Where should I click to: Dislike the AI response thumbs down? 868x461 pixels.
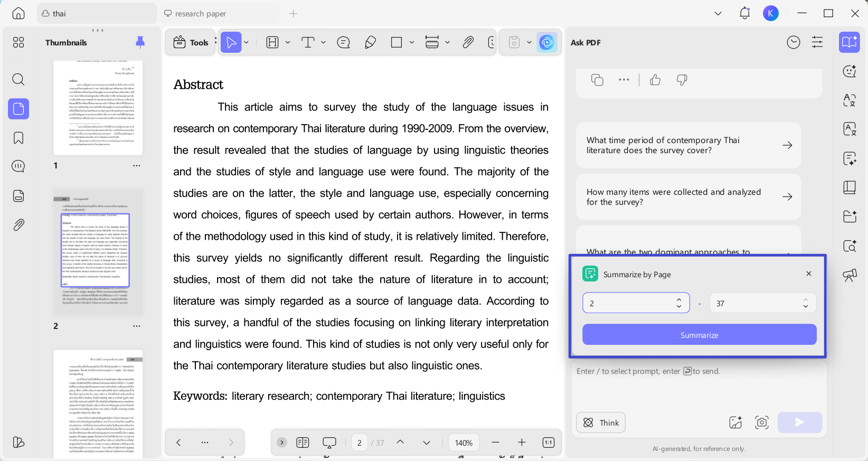pyautogui.click(x=682, y=80)
